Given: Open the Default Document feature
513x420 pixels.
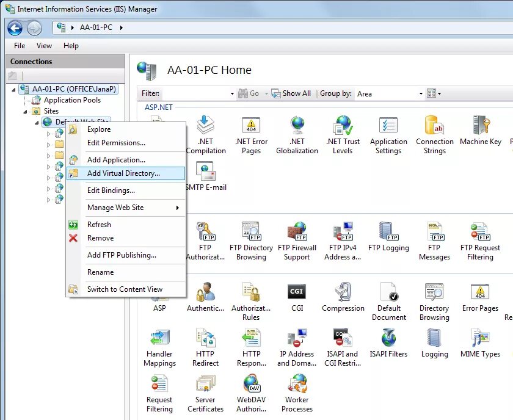Looking at the screenshot, I should pos(388,301).
